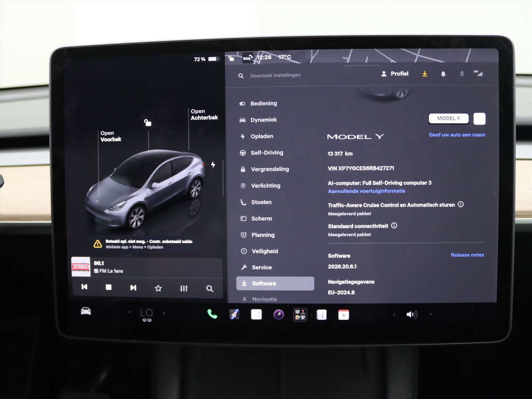Skip to next radio station
This screenshot has height=399, width=532.
(x=133, y=288)
